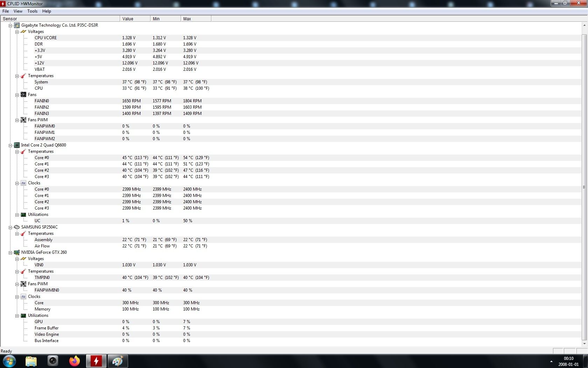Collapse the Intel CPU Temperatures group

(17, 152)
